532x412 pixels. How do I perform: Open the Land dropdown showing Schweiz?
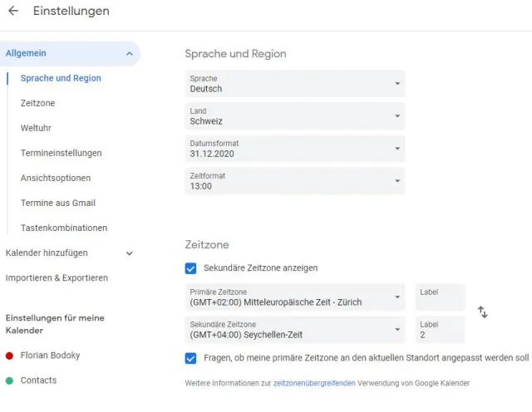(x=294, y=116)
